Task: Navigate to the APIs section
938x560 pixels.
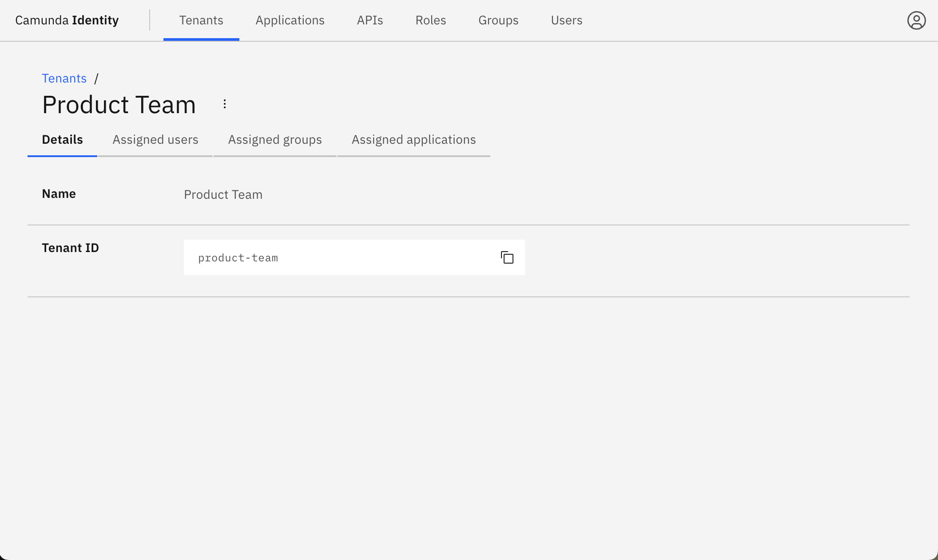Action: point(370,20)
